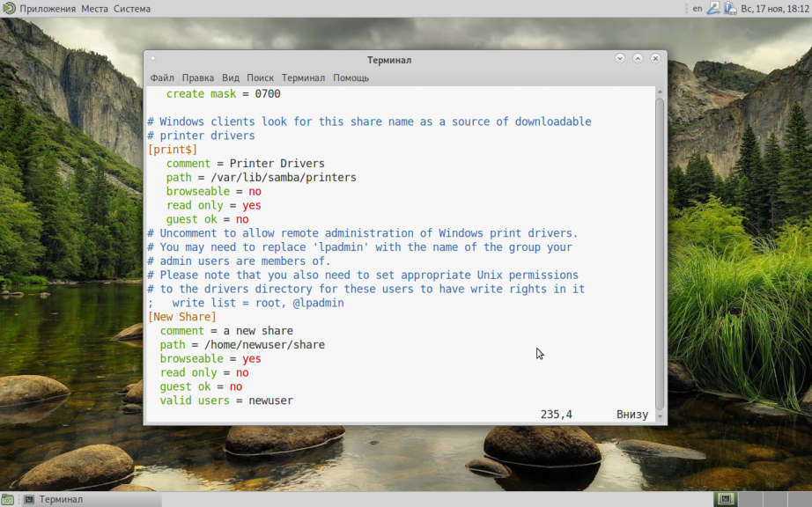Open the Файл menu in the terminal
Screen dimensions: 812x507
[162, 77]
